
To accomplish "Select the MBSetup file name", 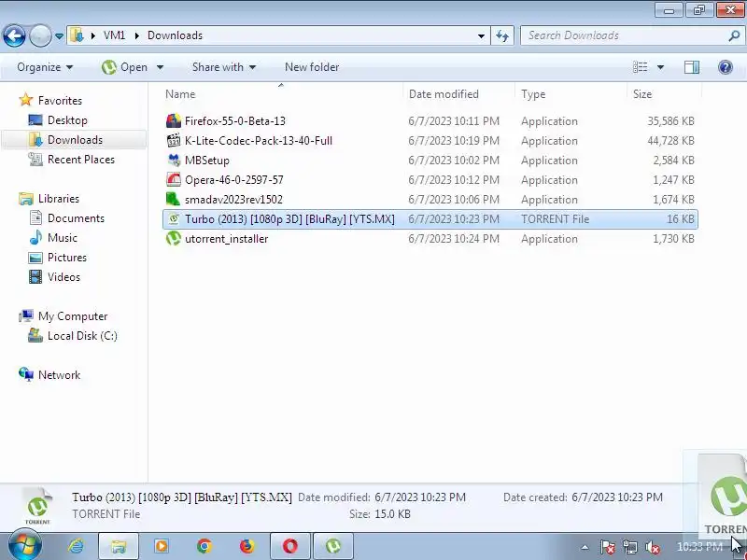I will point(206,160).
